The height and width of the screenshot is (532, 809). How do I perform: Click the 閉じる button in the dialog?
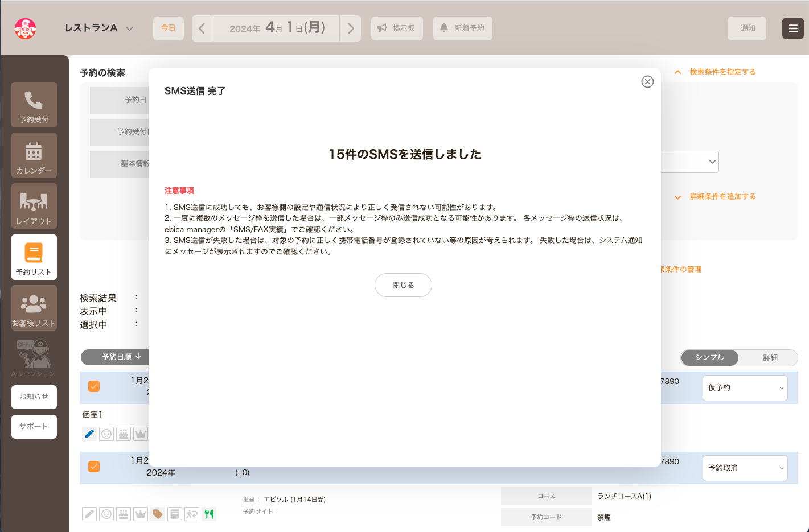point(403,285)
